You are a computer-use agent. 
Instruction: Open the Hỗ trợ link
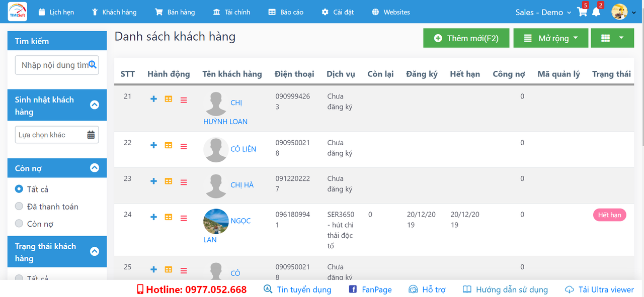[427, 289]
